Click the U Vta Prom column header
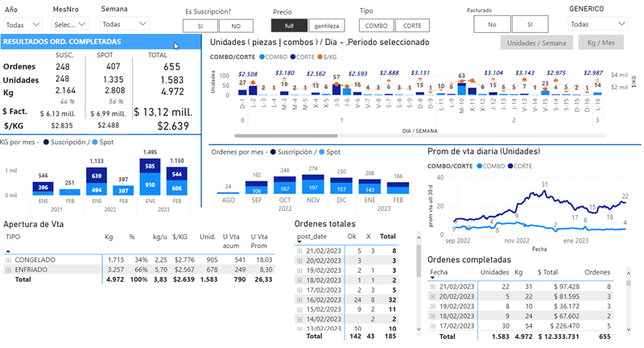This screenshot has height=348, width=644. 261,242
